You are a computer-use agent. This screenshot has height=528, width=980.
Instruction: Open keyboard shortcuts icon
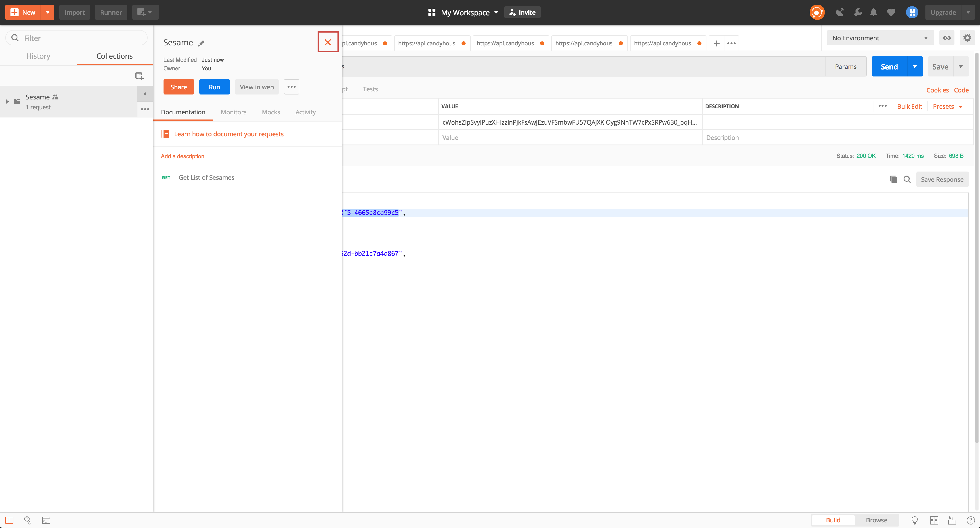click(x=952, y=520)
